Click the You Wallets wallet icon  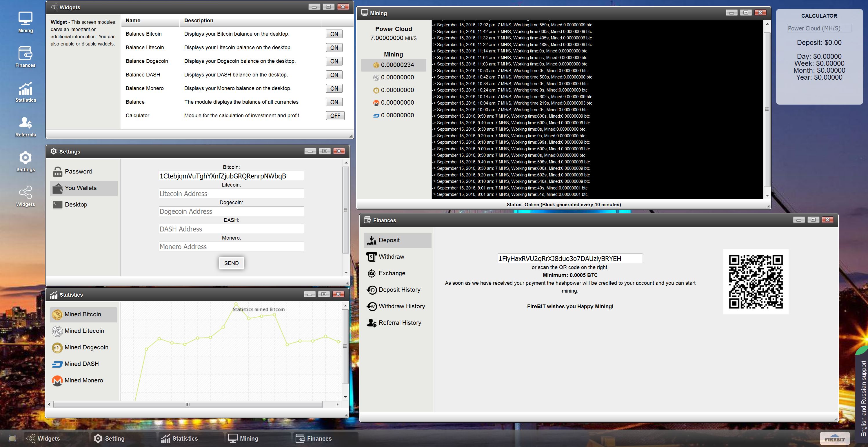[x=58, y=188]
